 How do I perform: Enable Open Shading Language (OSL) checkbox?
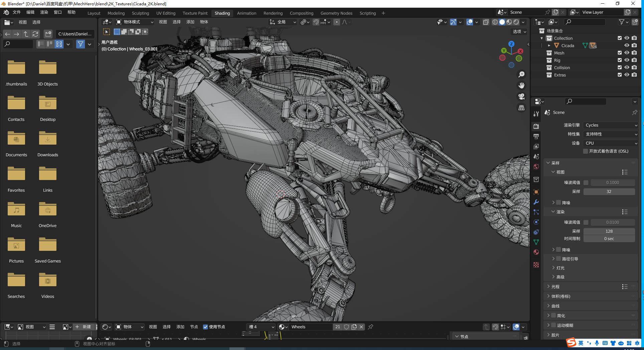point(586,151)
